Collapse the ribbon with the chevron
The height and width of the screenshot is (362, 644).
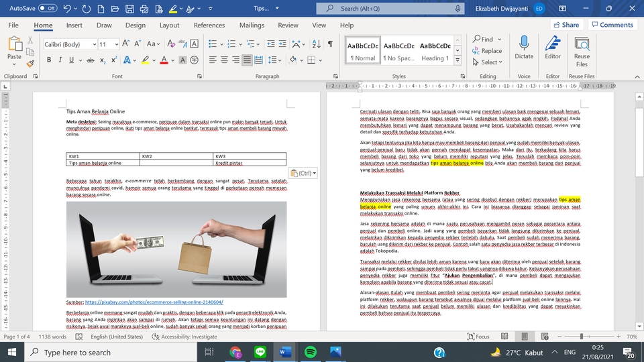637,76
